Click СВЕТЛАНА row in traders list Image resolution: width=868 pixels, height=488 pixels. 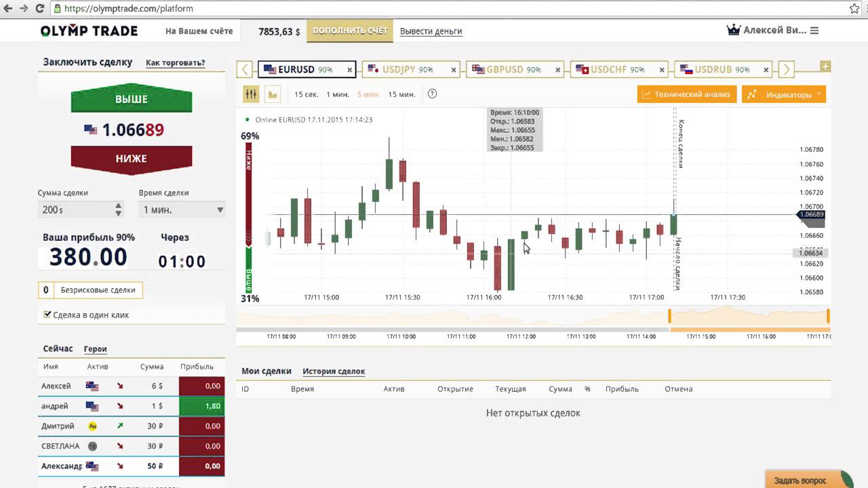point(132,446)
